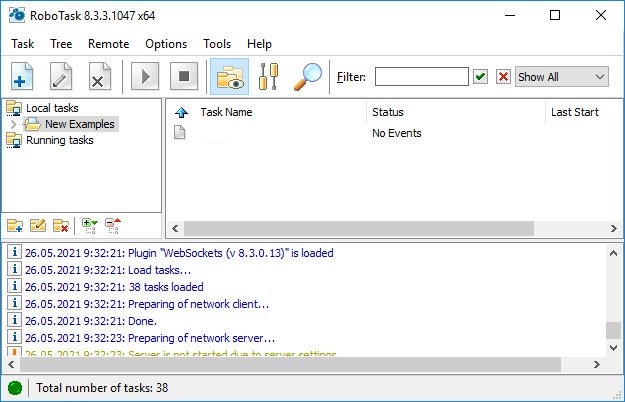
Task: Open the Show All dropdown
Action: (562, 76)
